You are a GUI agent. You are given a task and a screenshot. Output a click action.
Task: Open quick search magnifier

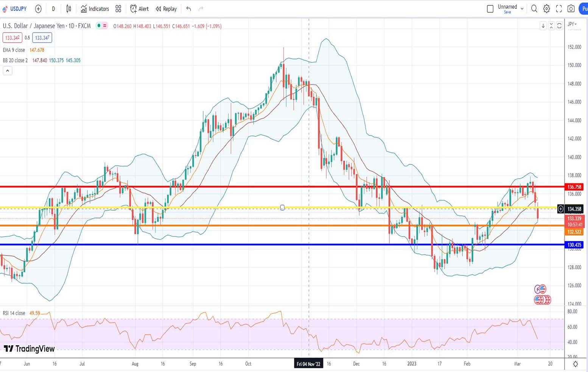pyautogui.click(x=534, y=9)
